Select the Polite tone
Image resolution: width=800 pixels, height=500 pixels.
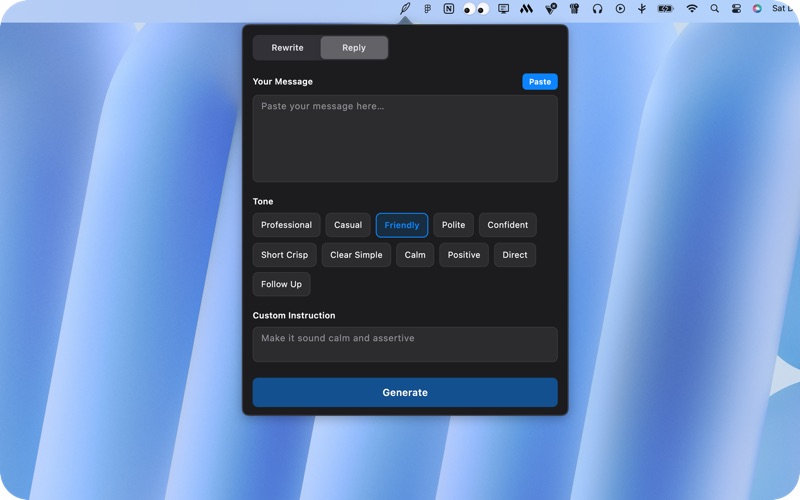pos(454,225)
